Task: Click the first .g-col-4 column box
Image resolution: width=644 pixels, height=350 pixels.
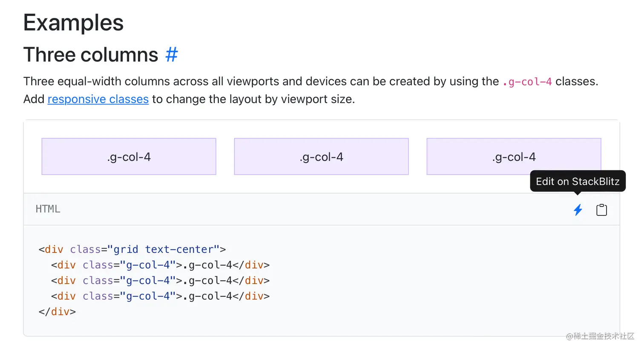Action: [x=129, y=156]
